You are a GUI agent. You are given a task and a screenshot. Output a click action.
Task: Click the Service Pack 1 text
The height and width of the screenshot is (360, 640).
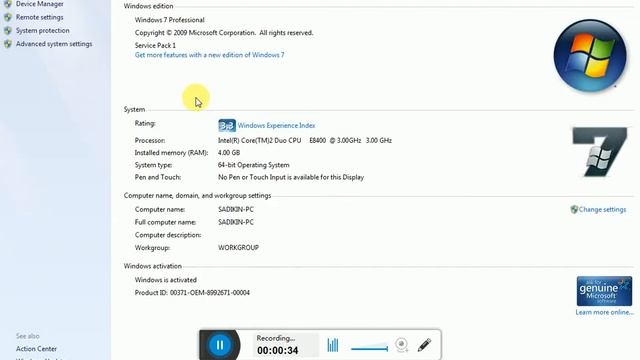[155, 45]
